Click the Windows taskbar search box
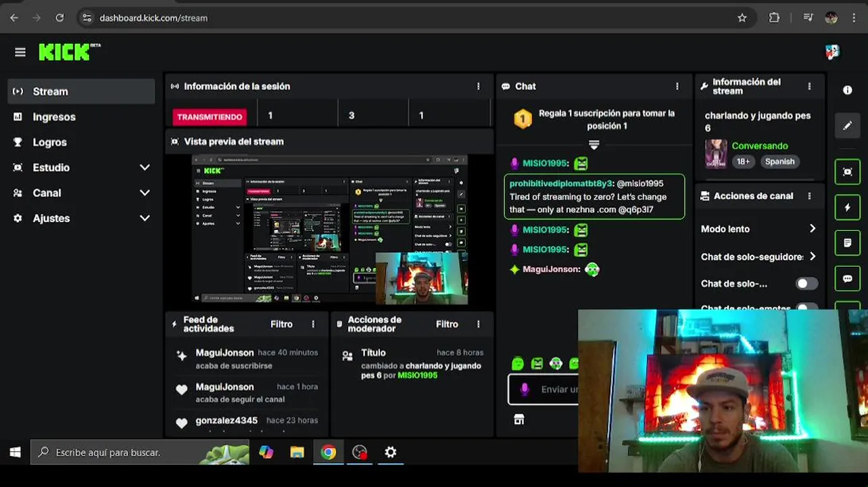 (x=140, y=452)
